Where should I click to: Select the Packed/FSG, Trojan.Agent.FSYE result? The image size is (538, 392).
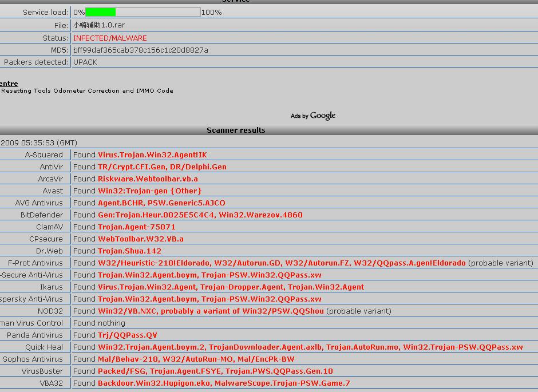(215, 371)
